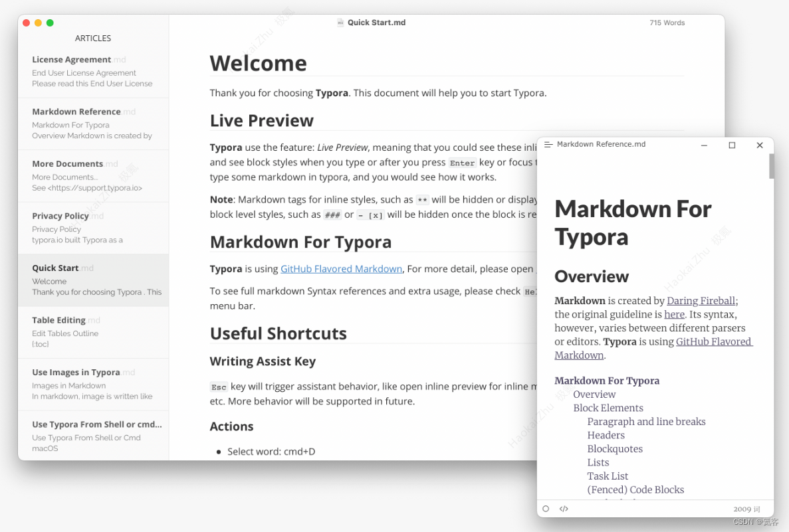This screenshot has width=789, height=532.
Task: Click the green fullscreen light of Quick Start window
Action: click(50, 23)
